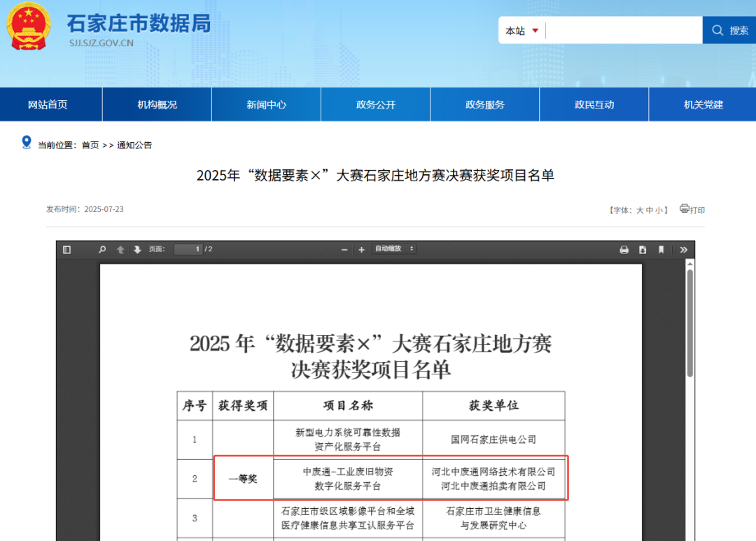Click the 打印 print link
756x541 pixels.
pyautogui.click(x=697, y=210)
